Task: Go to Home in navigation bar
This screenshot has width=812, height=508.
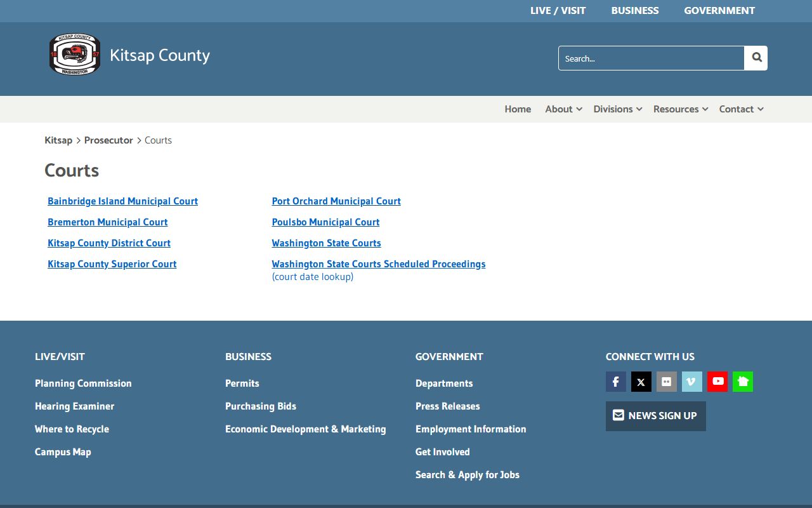Action: click(x=518, y=109)
